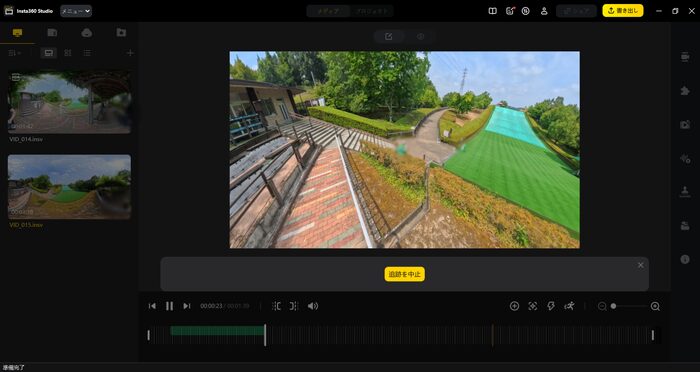Open the info icon in right sidebar
This screenshot has width=700, height=372.
tap(685, 259)
